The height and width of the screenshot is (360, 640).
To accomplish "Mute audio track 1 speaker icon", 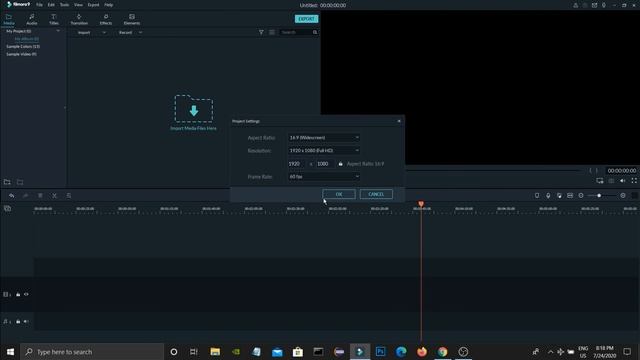I will click(26, 322).
